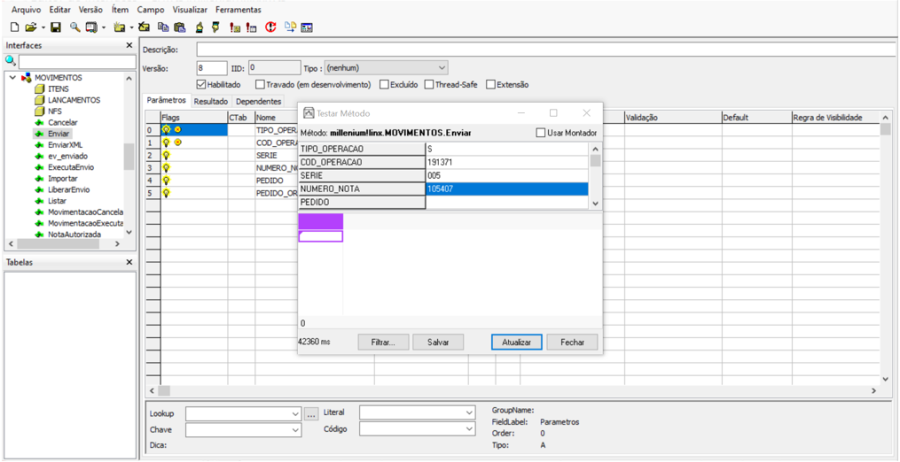900x462 pixels.
Task: Open the Lookup dropdown
Action: (296, 413)
